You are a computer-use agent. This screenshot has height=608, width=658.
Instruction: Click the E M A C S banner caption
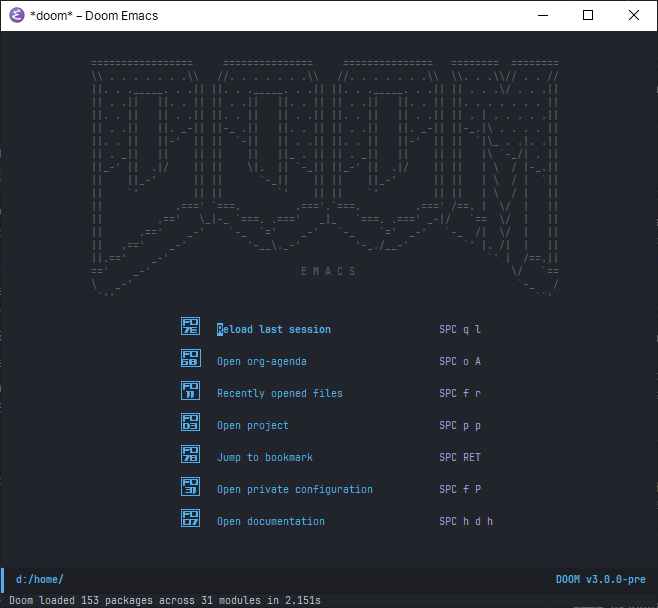(x=328, y=271)
